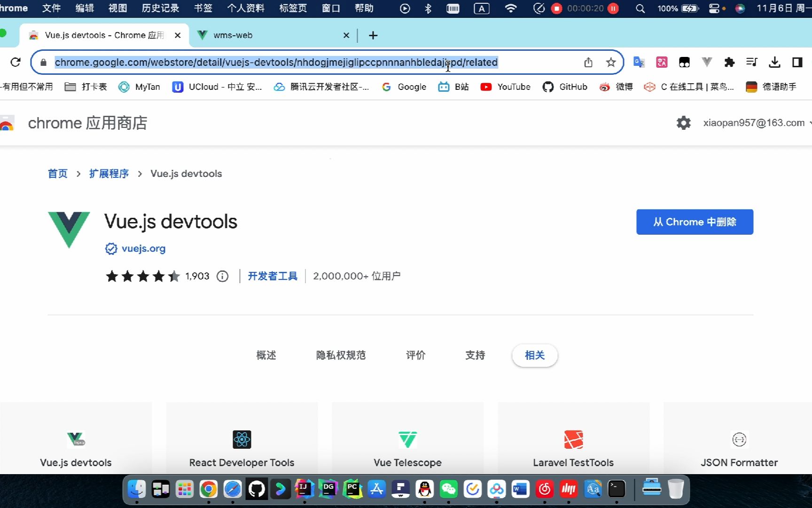Open the 历史记录 menu in menu bar
The image size is (812, 508).
coord(160,8)
